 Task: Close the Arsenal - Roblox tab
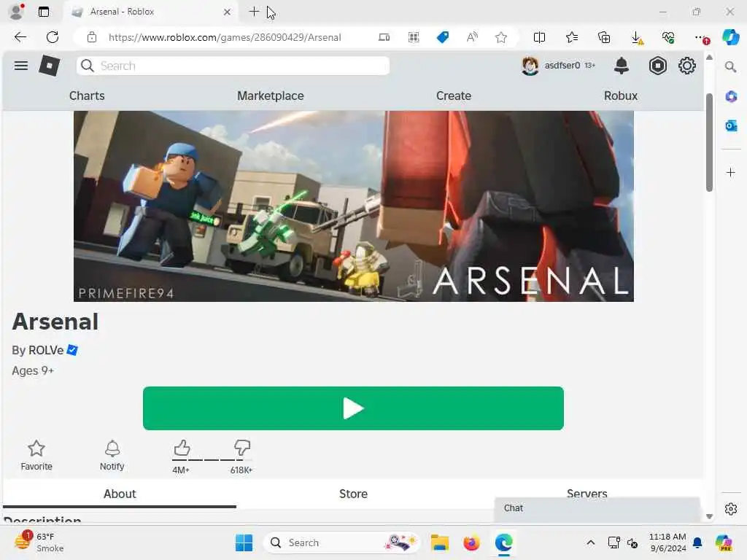pyautogui.click(x=228, y=12)
